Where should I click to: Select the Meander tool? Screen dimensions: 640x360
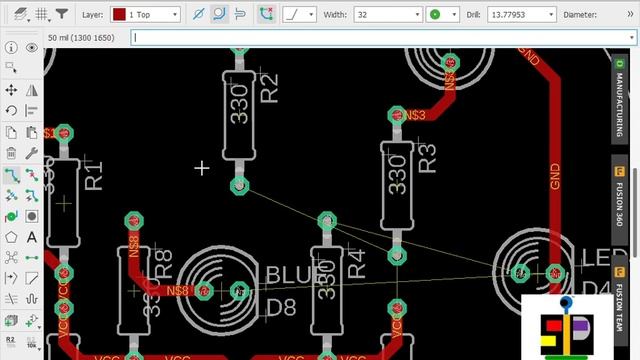[31, 299]
